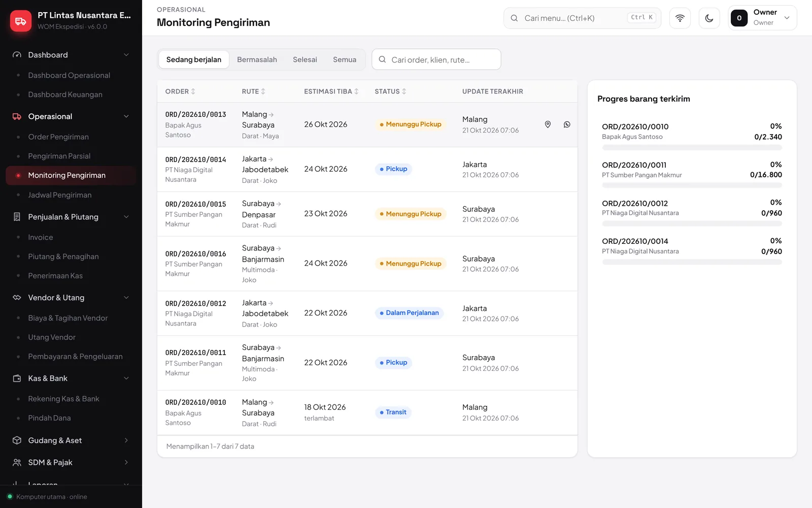Focus the Cari menu search box
The image size is (812, 508).
point(582,18)
